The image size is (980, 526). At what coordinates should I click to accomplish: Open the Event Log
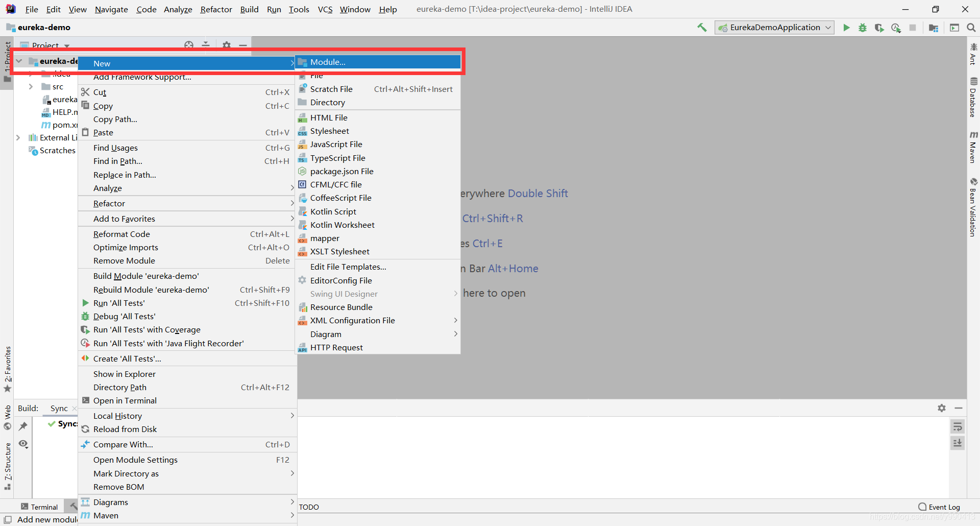click(939, 507)
